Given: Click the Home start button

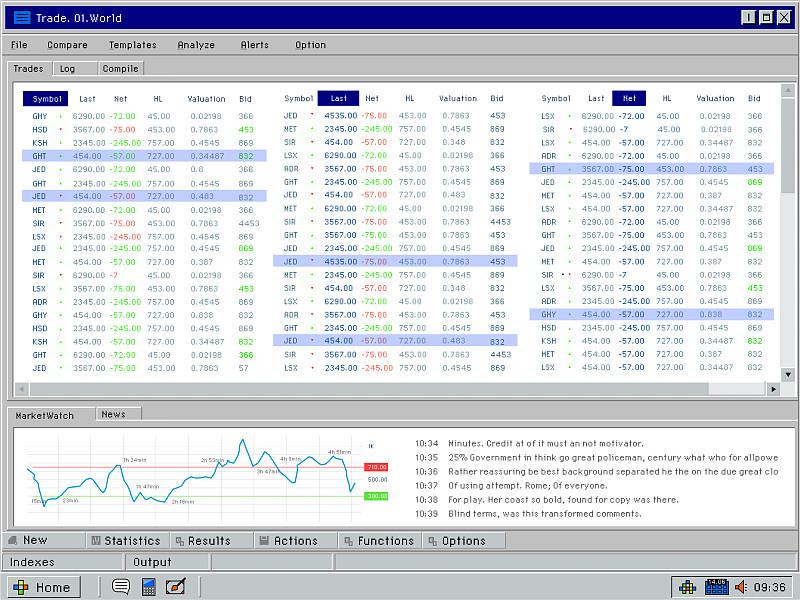Looking at the screenshot, I should [44, 587].
